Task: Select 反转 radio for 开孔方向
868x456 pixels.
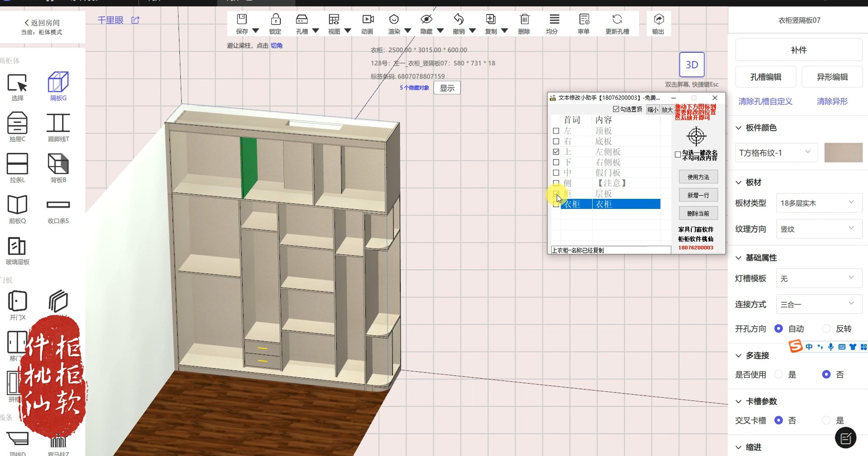Action: tap(826, 328)
